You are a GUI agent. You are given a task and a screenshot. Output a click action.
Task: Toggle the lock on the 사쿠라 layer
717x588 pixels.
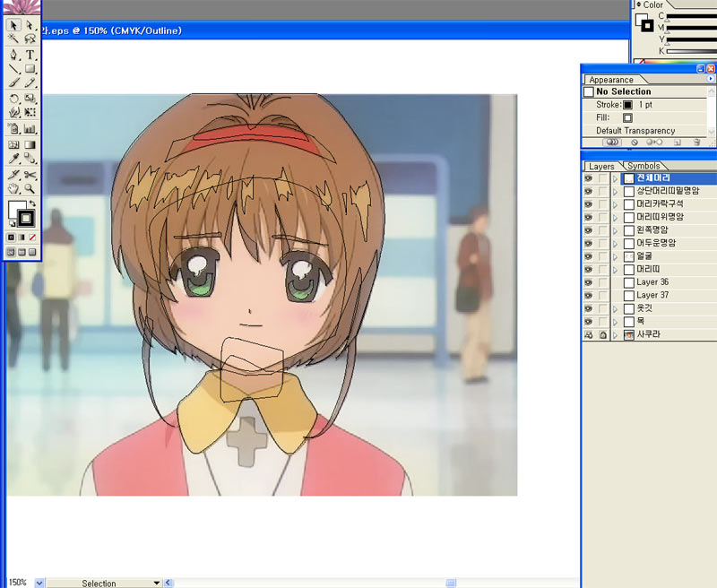[x=603, y=334]
